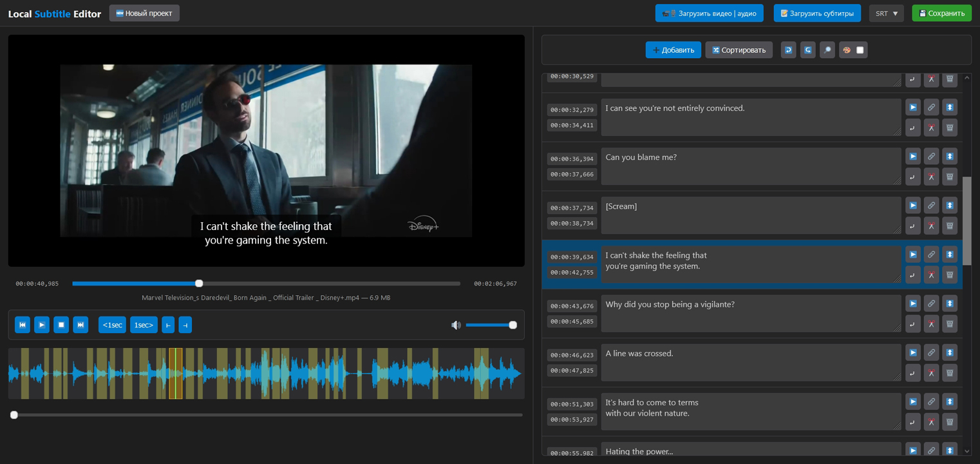Screen dimensions: 980x464
Task: Skip to previous subtitle in player controls
Action: pyautogui.click(x=23, y=325)
